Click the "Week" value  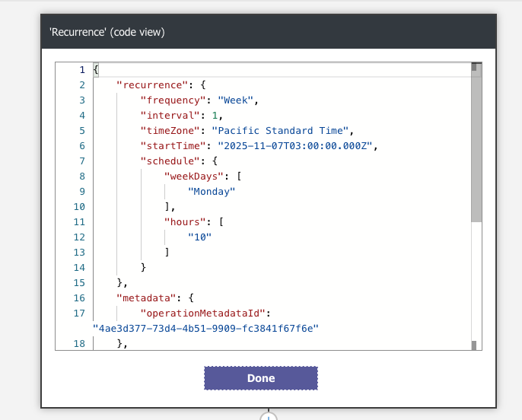236,100
